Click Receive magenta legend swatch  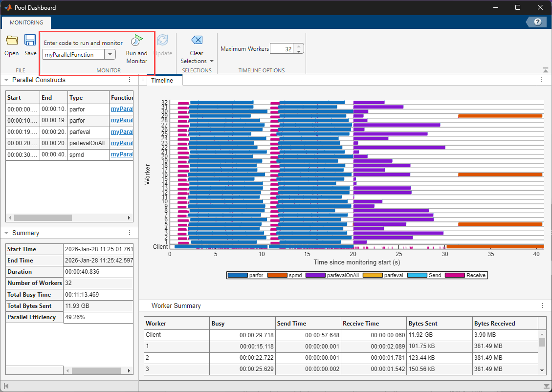[x=455, y=275]
